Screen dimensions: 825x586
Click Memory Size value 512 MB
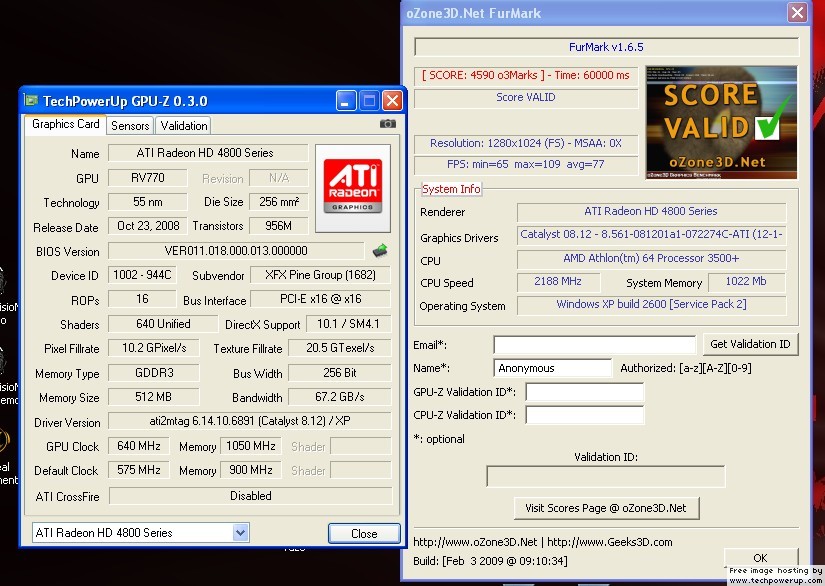(x=154, y=397)
